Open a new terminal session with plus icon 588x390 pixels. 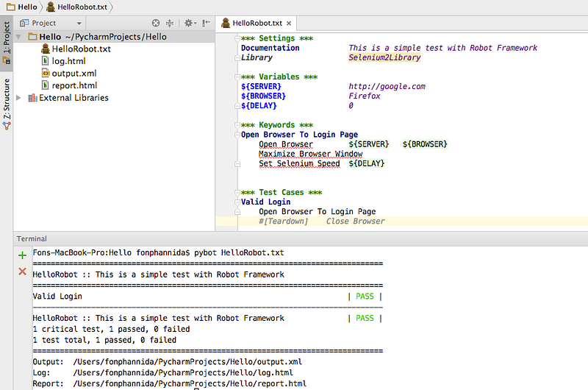pos(23,255)
